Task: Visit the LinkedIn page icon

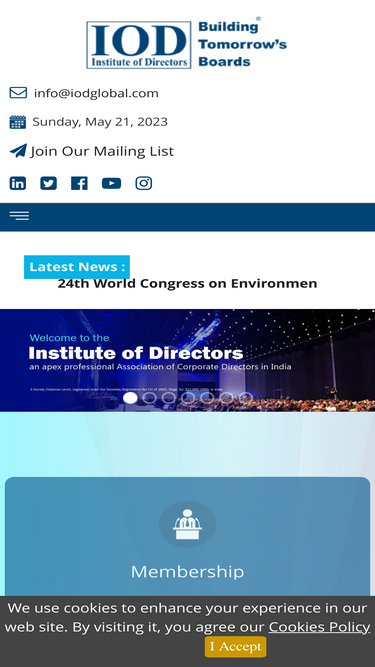Action: coord(18,183)
